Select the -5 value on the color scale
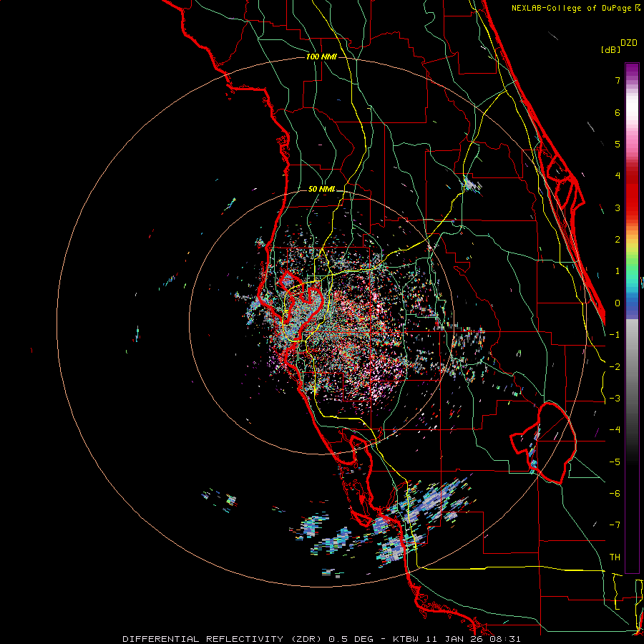 tap(615, 462)
